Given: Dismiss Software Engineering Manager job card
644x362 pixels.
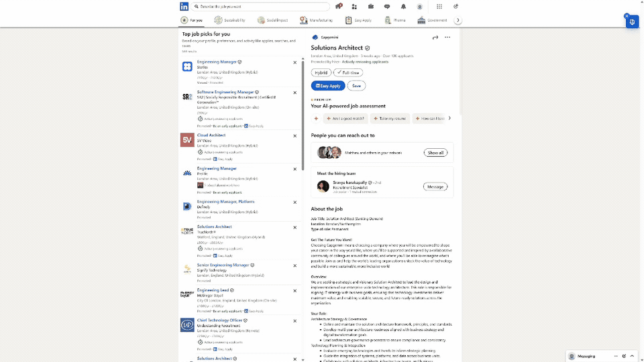Looking at the screenshot, I should (295, 93).
